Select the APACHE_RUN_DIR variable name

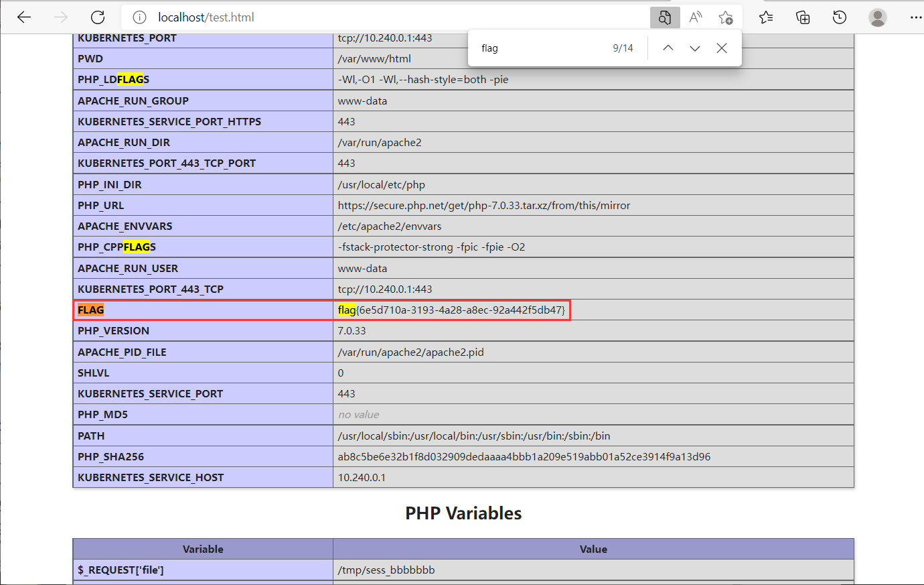124,143
